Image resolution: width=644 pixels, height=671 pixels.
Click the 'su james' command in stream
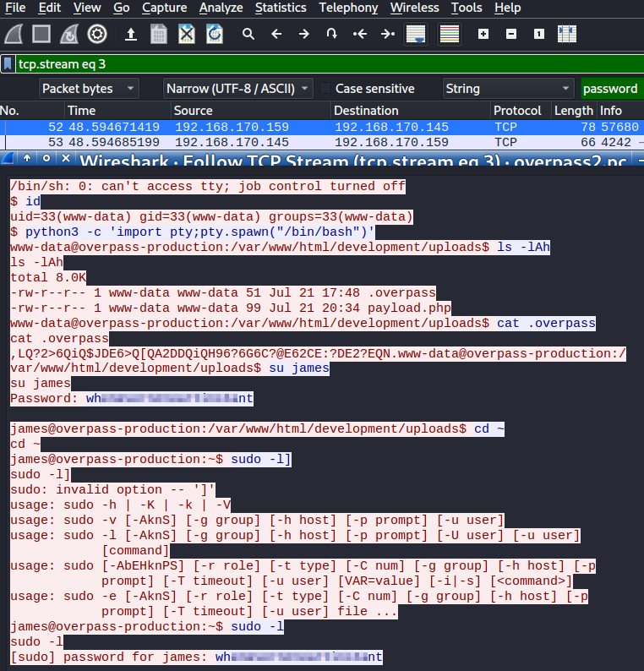[x=299, y=368]
